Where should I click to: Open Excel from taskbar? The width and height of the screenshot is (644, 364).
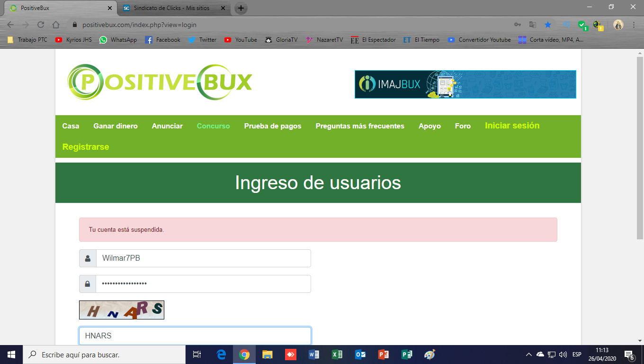pos(337,355)
